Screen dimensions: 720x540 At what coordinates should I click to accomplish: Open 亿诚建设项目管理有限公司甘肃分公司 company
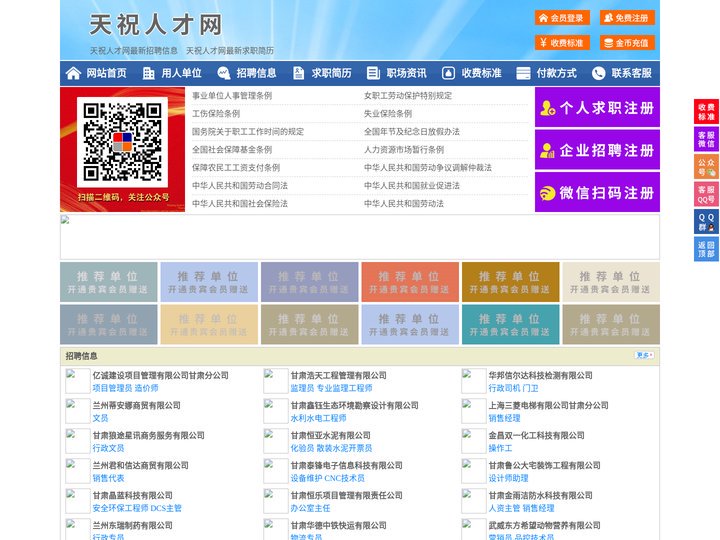coord(161,375)
